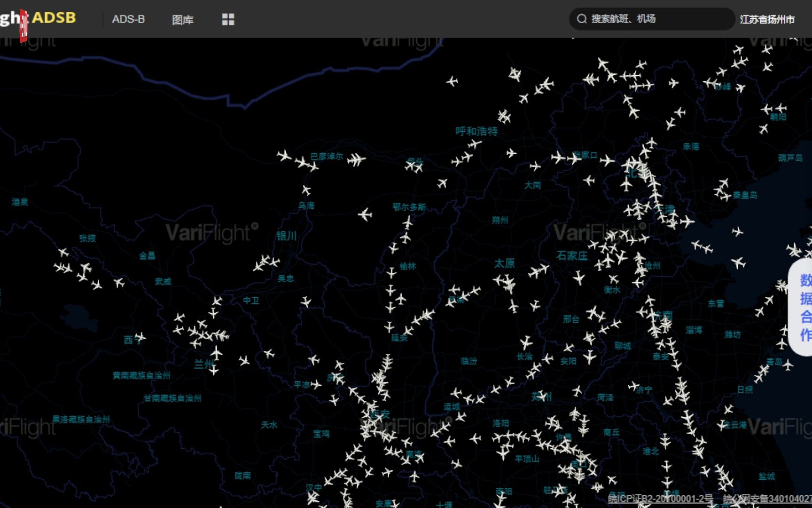Viewport: 812px width, 508px height.
Task: Select the lone airplane far north of 呼和浩特
Action: coord(452,81)
